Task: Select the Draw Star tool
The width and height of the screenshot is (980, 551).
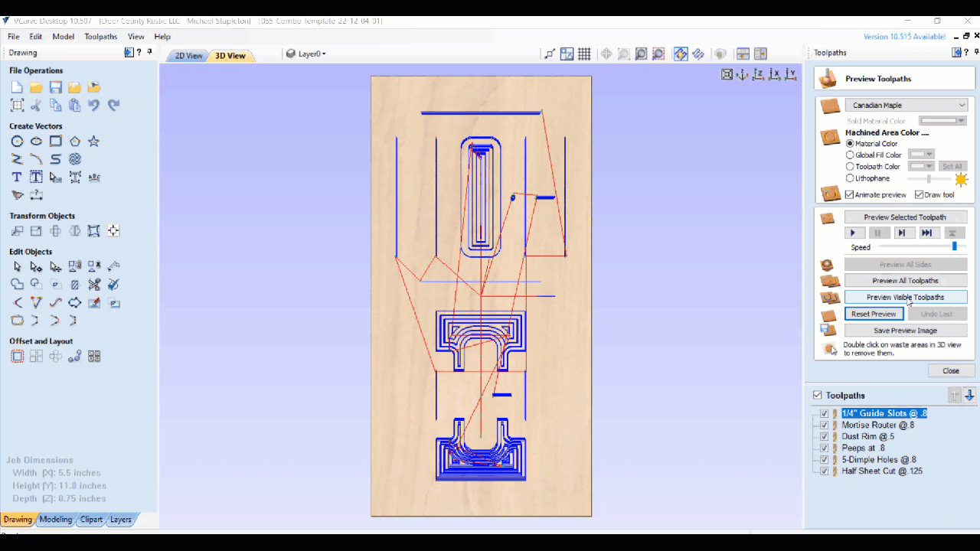Action: pyautogui.click(x=94, y=141)
